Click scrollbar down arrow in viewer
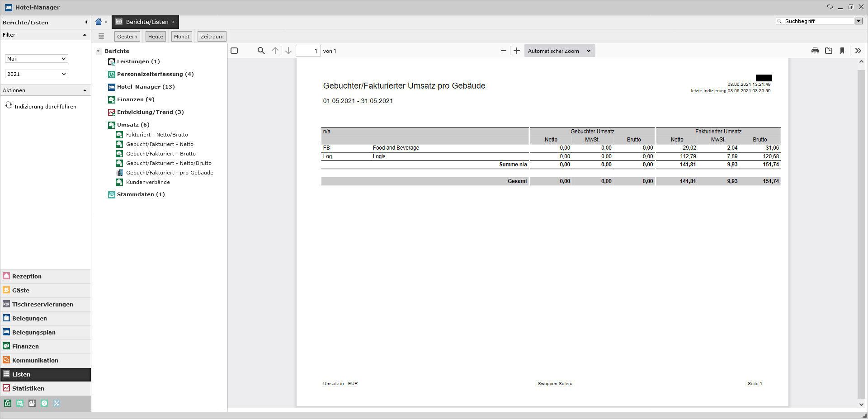The width and height of the screenshot is (868, 419). point(861,405)
